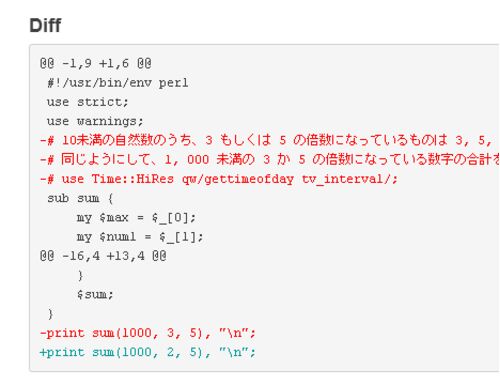
Task: Click the indented closing brace above $sum
Action: [x=80, y=276]
